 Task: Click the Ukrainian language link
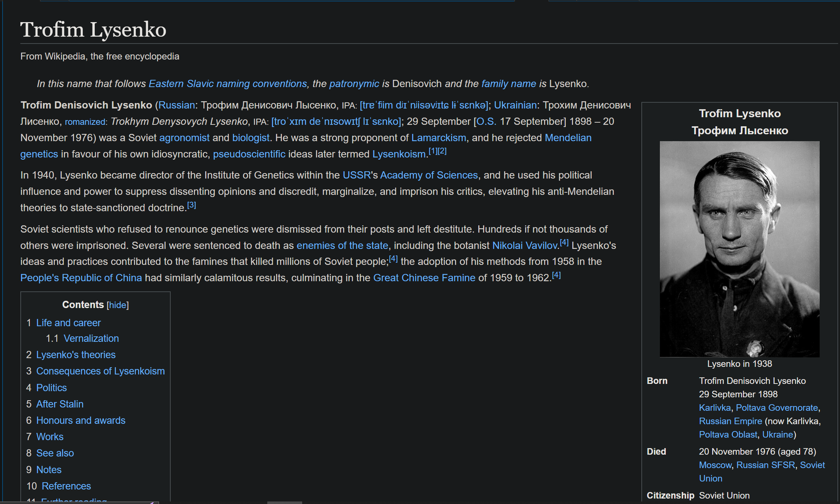pyautogui.click(x=515, y=105)
